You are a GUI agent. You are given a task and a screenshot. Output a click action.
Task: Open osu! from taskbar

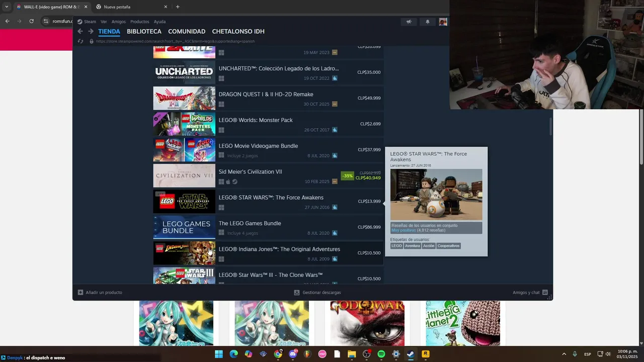tap(322, 354)
